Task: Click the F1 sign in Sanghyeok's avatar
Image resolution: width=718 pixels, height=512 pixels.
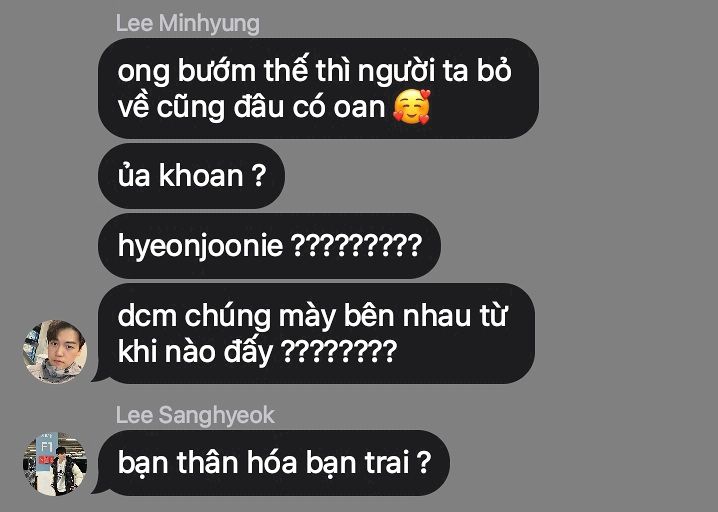Action: [x=47, y=446]
